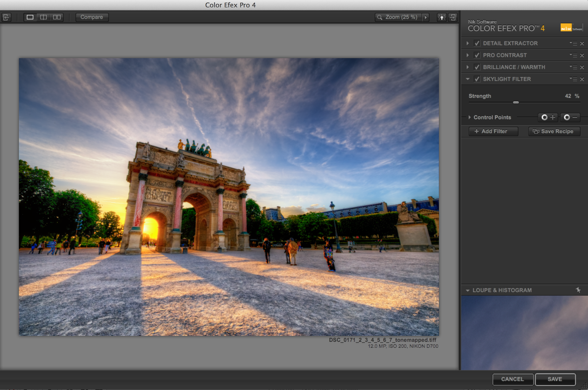588x390 pixels.
Task: Click the Strength label
Action: click(x=480, y=96)
